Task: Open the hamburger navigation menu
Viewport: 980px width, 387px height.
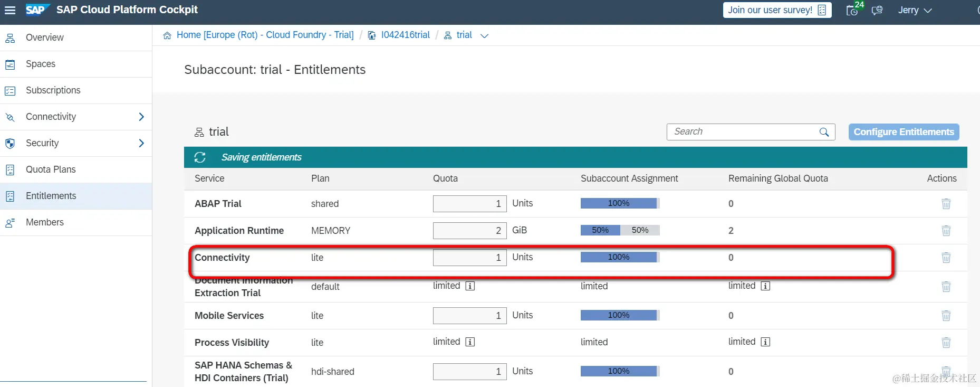Action: (x=10, y=10)
